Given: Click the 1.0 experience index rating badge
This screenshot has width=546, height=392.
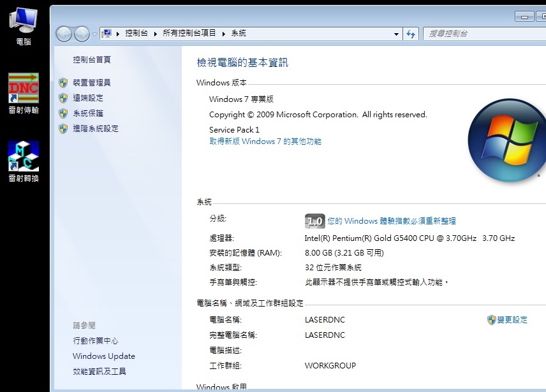Looking at the screenshot, I should click(315, 221).
